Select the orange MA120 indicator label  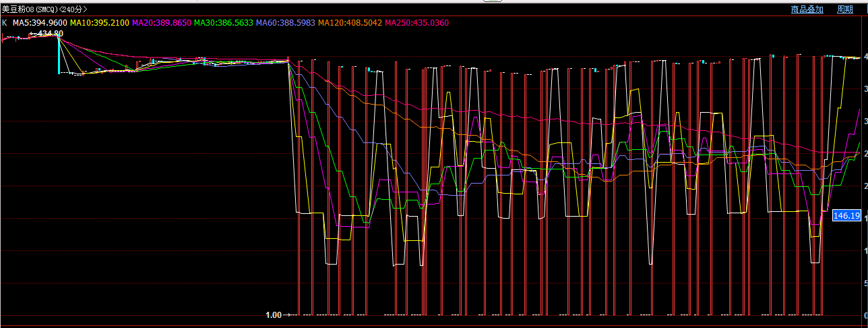pos(350,23)
